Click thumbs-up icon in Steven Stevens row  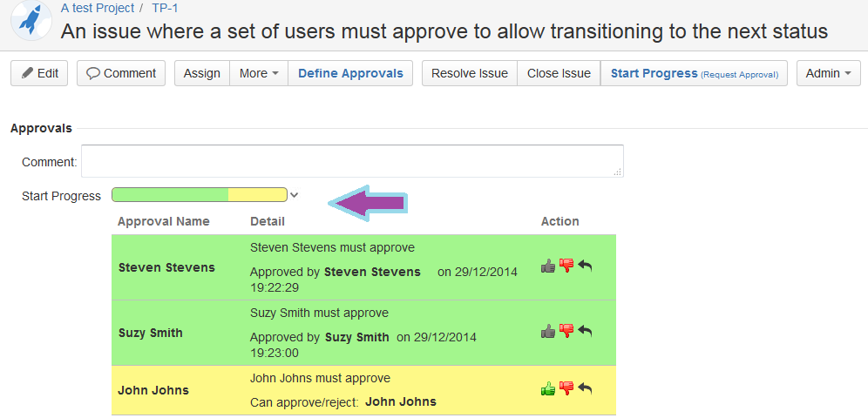(547, 266)
